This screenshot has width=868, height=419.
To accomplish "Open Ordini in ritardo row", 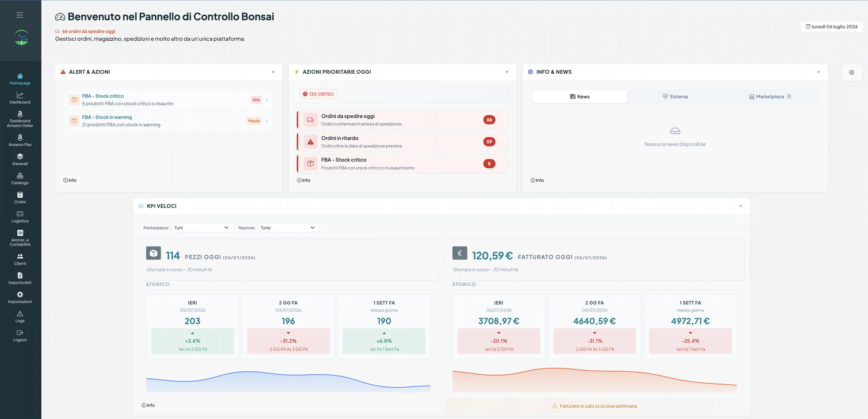I will pos(403,142).
